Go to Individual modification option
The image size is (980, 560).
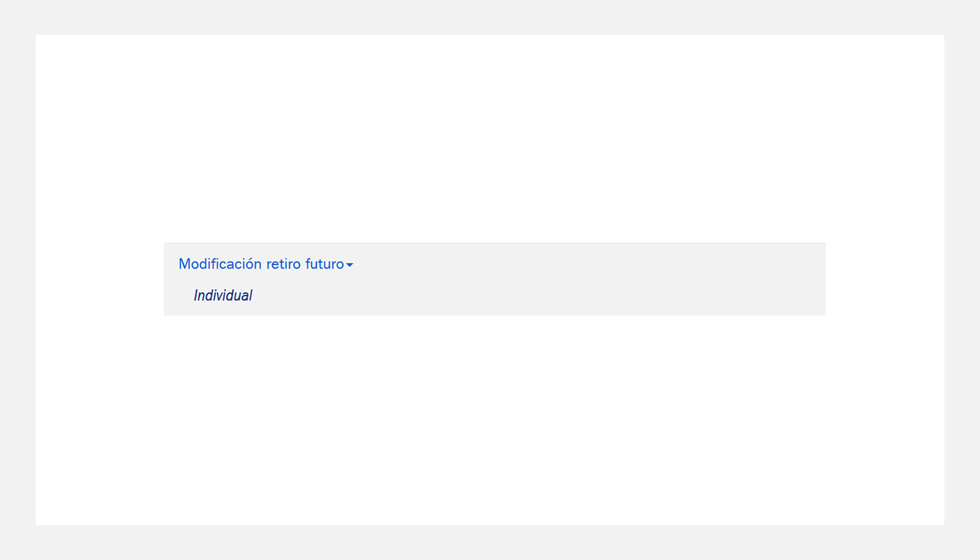click(x=223, y=295)
